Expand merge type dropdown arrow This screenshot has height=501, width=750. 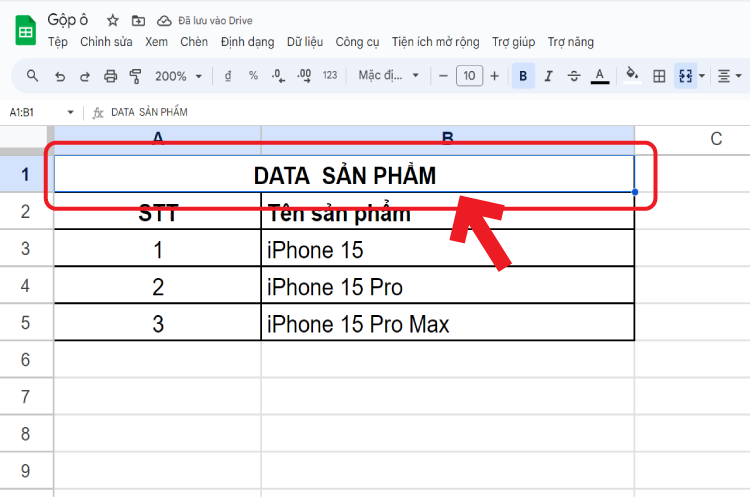pos(702,76)
